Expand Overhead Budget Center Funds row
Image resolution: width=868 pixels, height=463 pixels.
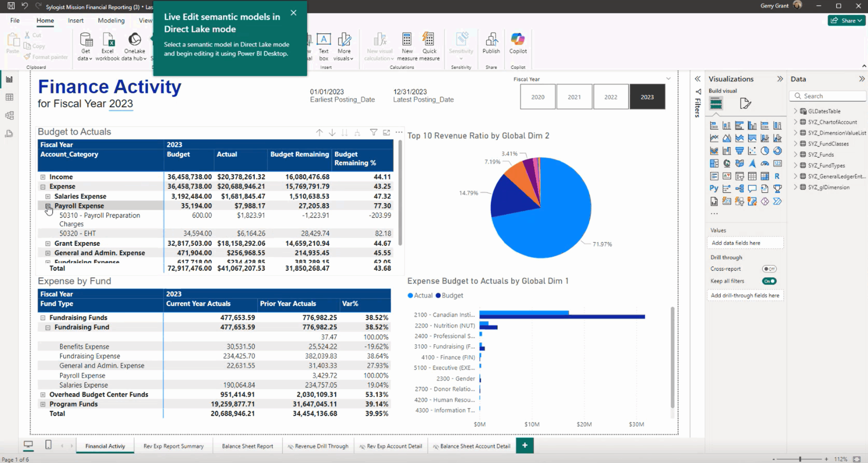click(x=43, y=394)
